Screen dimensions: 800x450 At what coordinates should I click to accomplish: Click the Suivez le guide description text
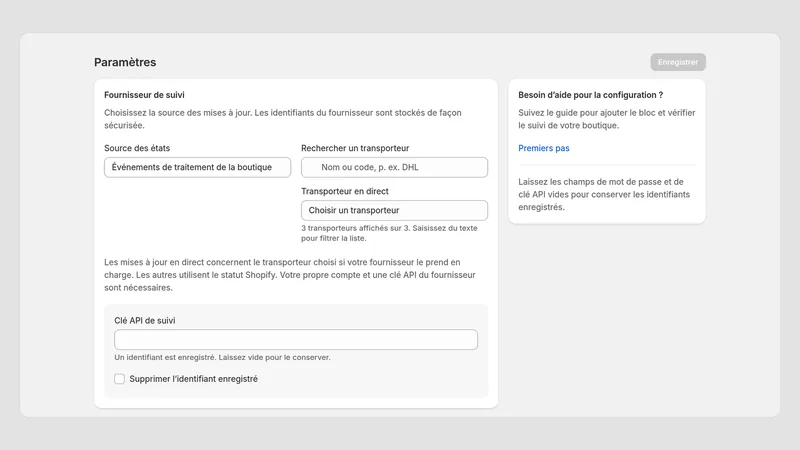[607, 119]
